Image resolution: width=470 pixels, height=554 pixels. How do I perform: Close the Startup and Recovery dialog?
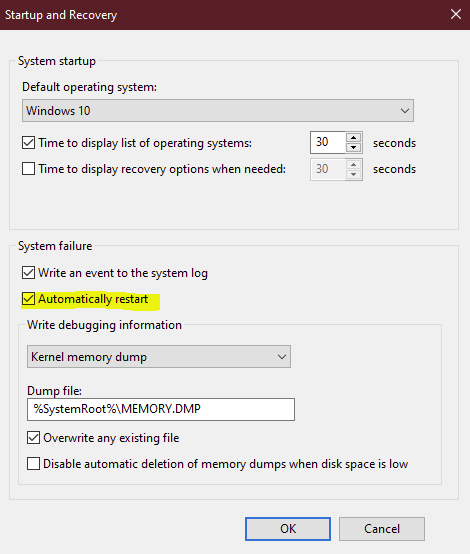[456, 14]
